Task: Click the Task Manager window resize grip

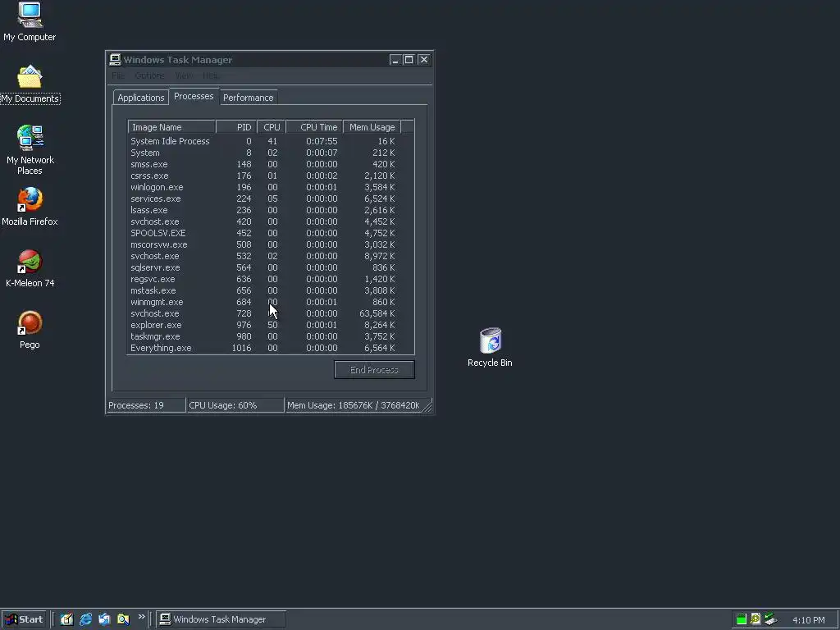Action: pyautogui.click(x=427, y=407)
